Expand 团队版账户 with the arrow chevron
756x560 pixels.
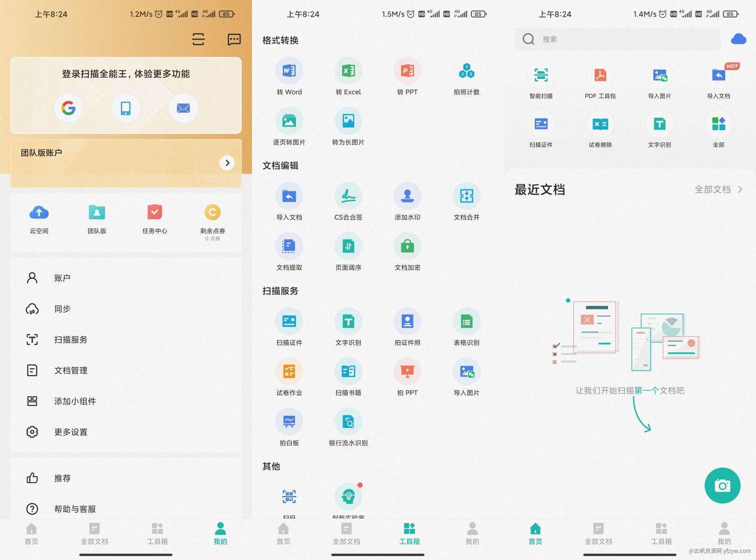[227, 163]
